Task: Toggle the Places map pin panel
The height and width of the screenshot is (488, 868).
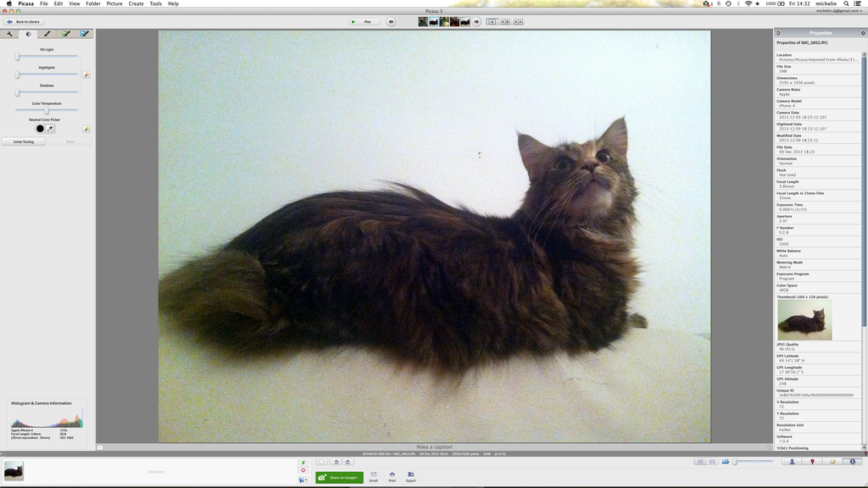Action: pos(812,462)
